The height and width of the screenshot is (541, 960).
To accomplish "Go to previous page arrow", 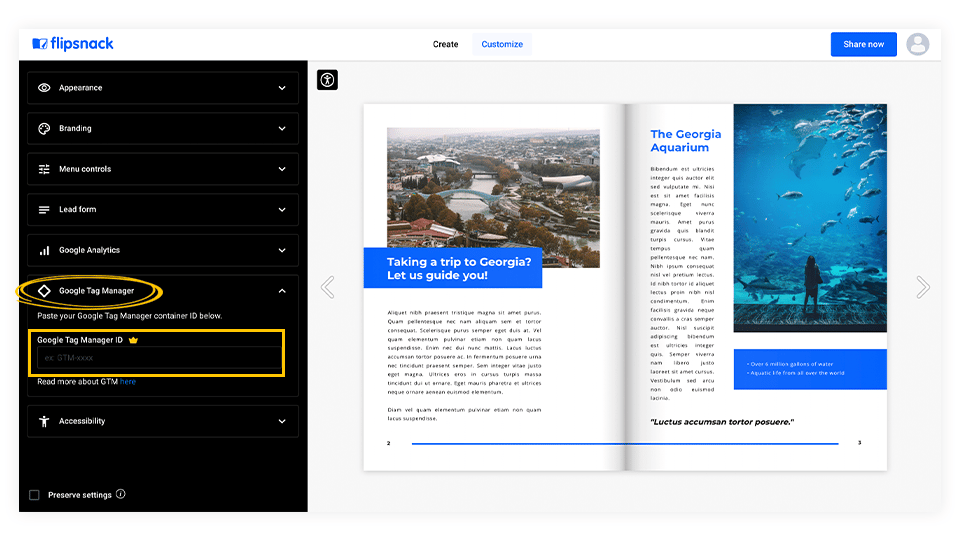I will (x=328, y=286).
